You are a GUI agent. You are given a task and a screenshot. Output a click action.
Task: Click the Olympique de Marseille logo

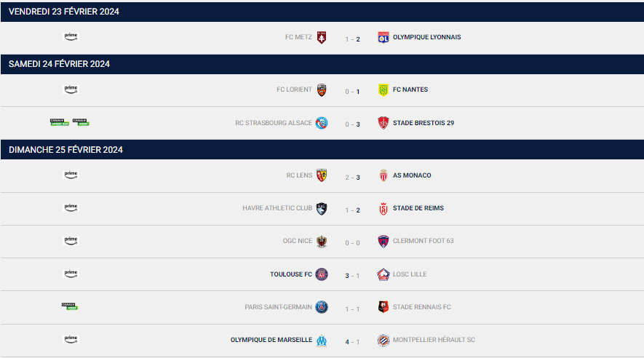(322, 341)
